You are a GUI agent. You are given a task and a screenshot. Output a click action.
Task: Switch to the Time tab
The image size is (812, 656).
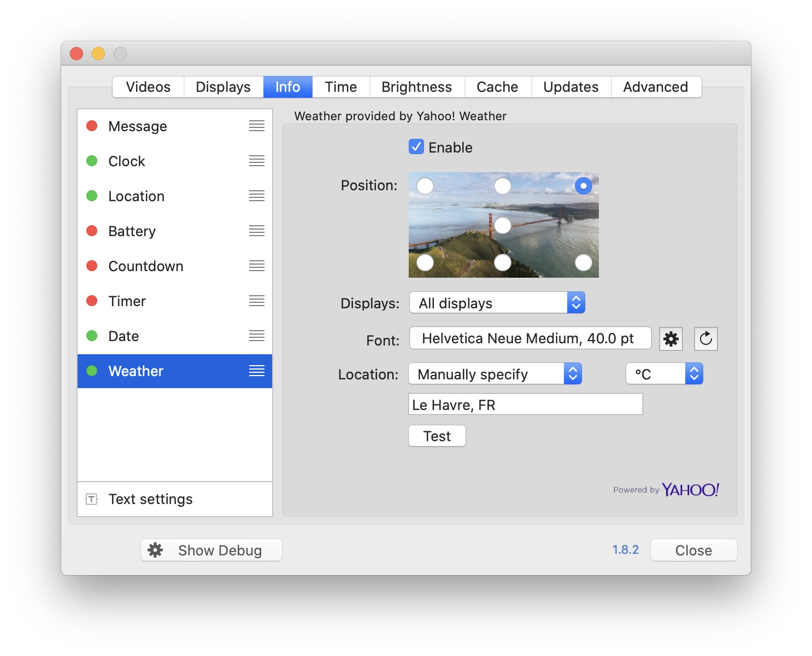click(341, 87)
